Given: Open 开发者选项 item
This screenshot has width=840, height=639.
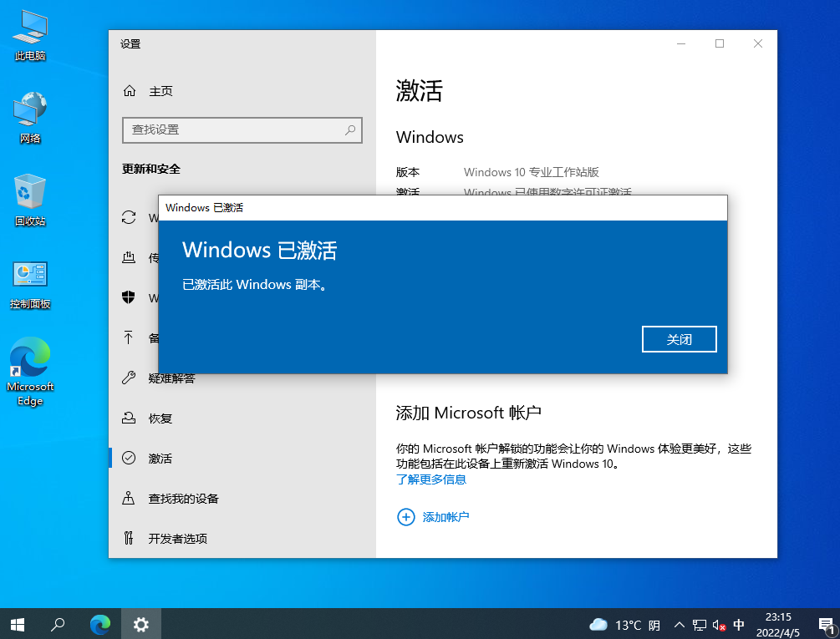Looking at the screenshot, I should pos(177,539).
